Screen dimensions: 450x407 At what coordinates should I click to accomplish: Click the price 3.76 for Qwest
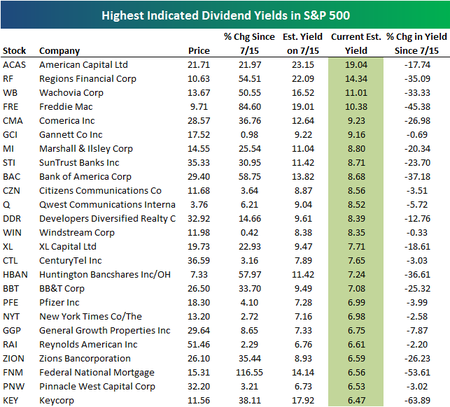point(199,205)
